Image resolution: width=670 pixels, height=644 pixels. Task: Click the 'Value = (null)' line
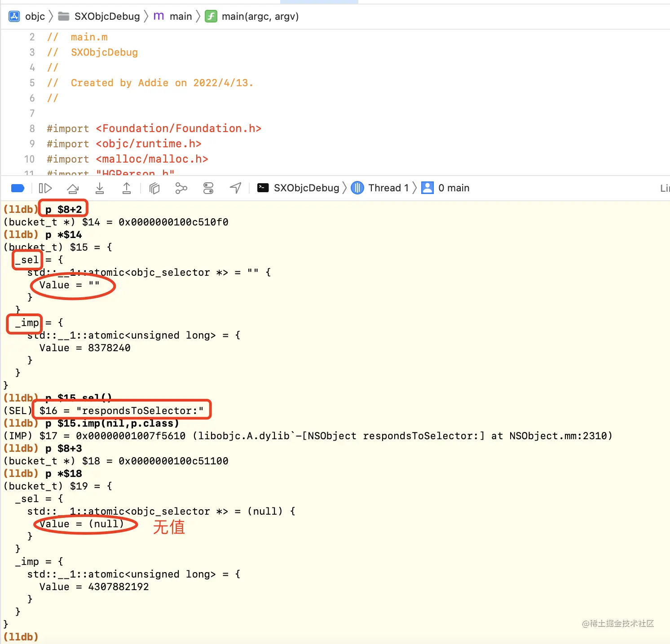[82, 524]
